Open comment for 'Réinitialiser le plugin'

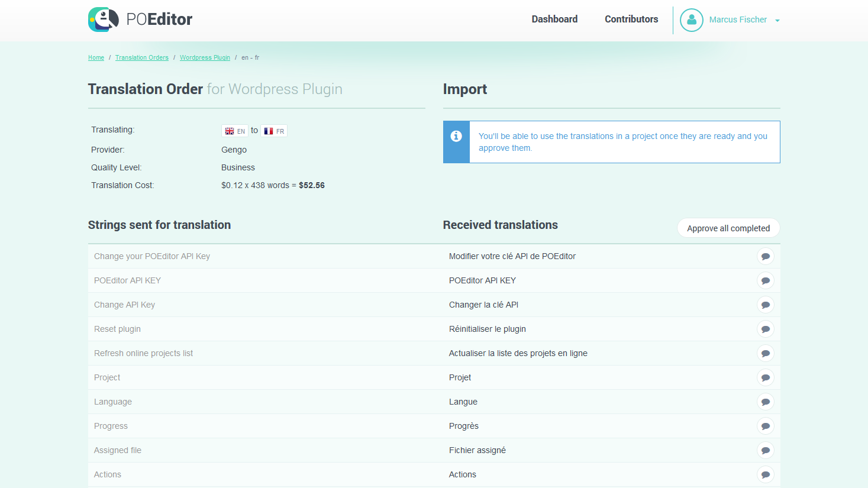pyautogui.click(x=766, y=329)
